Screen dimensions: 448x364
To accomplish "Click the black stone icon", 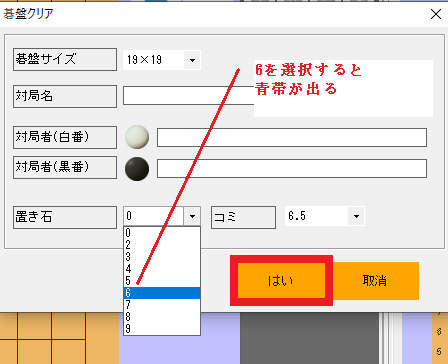I will [x=137, y=169].
